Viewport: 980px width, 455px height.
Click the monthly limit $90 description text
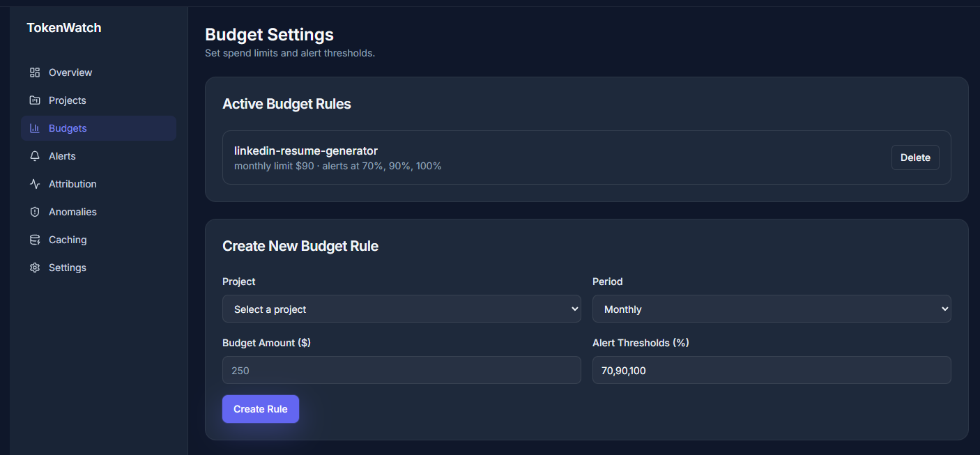click(338, 166)
